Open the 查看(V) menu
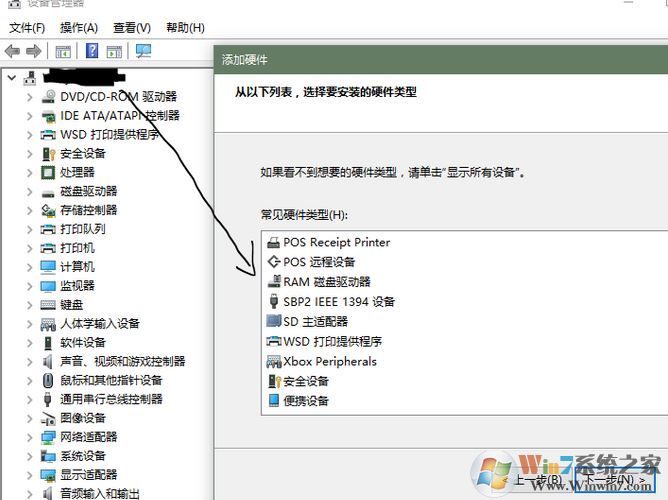Viewport: 668px width, 500px height. (132, 28)
